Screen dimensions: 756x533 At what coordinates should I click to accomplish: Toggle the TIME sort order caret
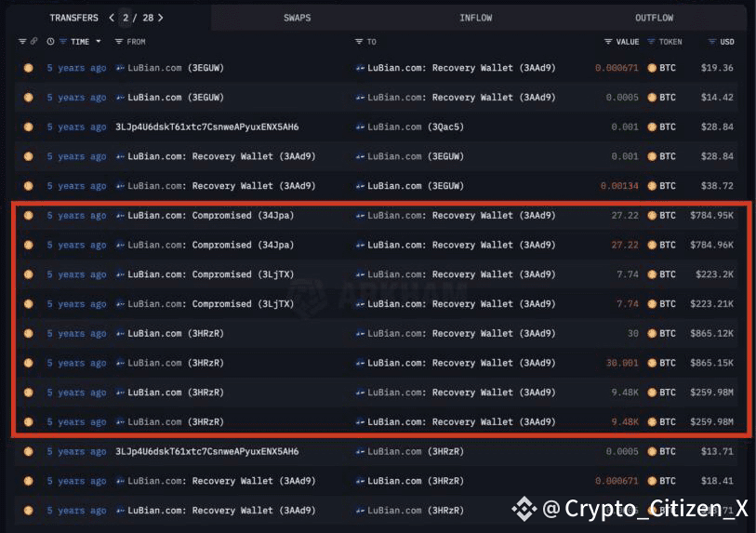coord(99,42)
